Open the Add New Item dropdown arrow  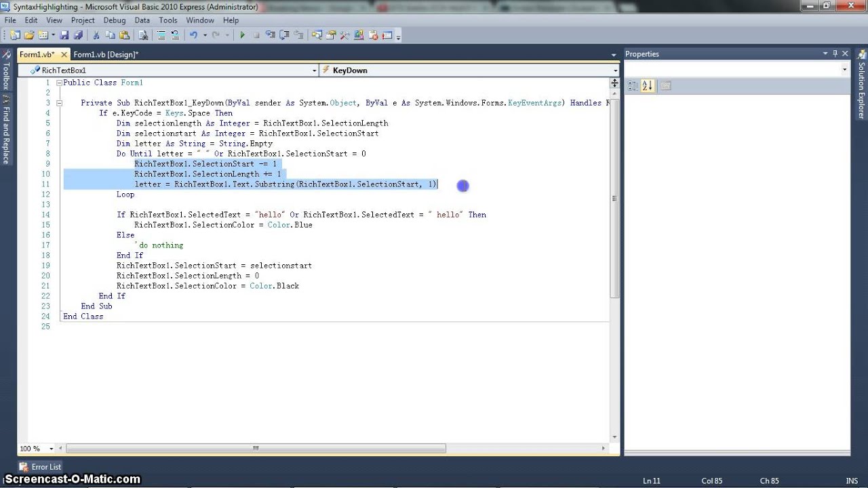pos(53,35)
